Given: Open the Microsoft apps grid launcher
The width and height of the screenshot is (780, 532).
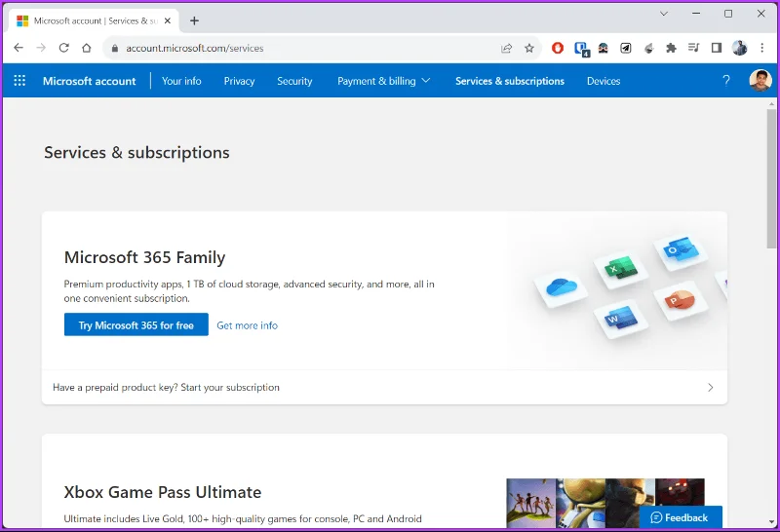Looking at the screenshot, I should point(19,81).
